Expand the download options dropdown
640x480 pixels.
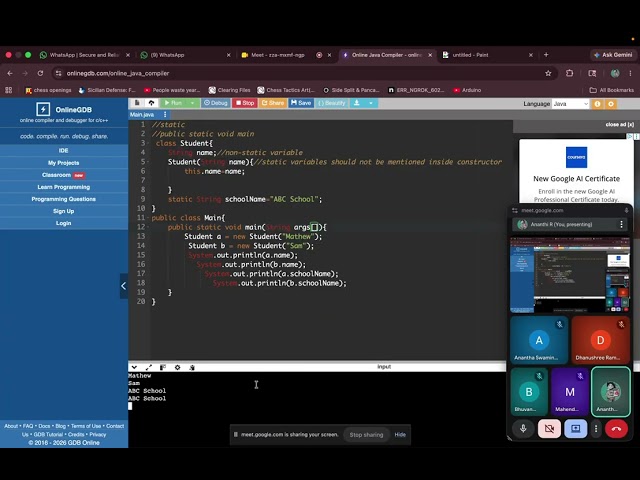click(371, 103)
